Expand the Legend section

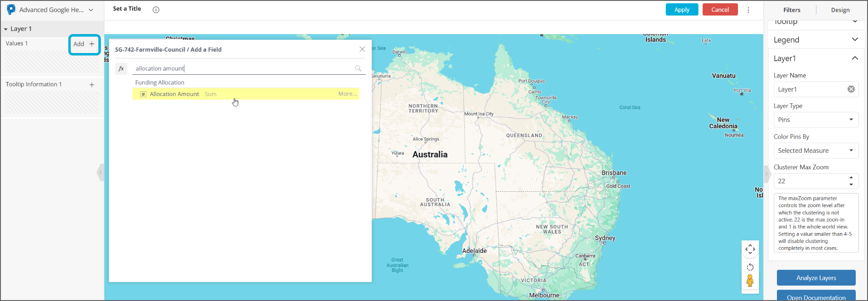[854, 40]
